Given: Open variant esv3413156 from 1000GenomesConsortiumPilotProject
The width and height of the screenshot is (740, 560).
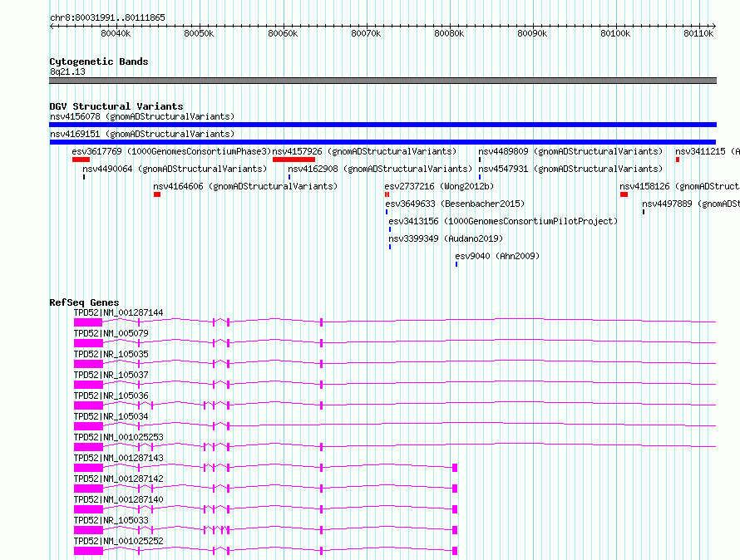Looking at the screenshot, I should 503,221.
